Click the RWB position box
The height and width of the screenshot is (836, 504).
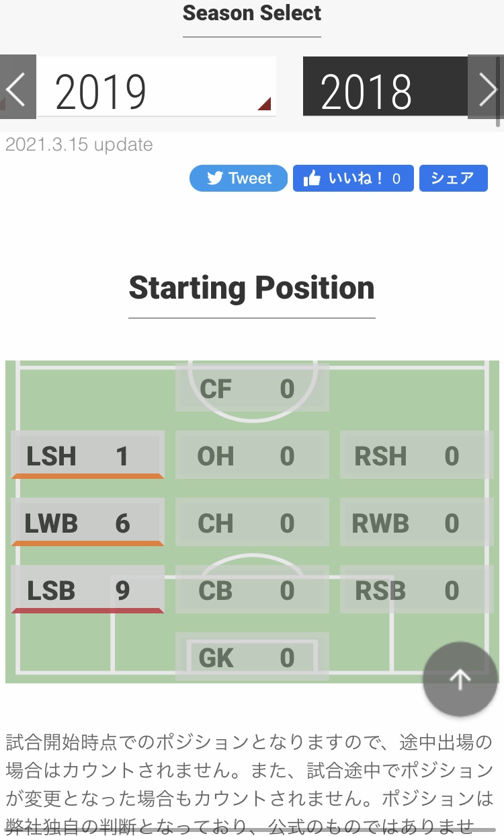(x=416, y=523)
